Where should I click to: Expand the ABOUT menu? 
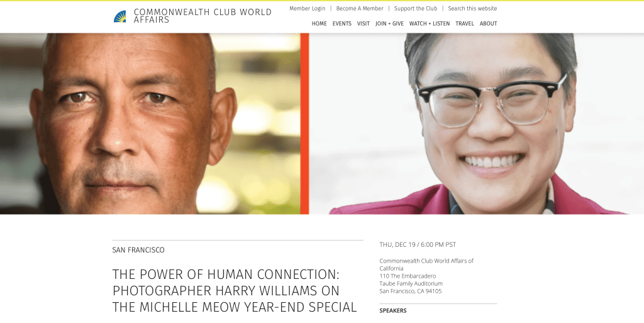(488, 23)
